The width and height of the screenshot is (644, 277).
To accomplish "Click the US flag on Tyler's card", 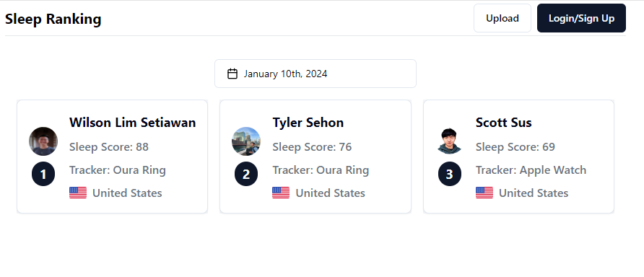I will (x=281, y=193).
